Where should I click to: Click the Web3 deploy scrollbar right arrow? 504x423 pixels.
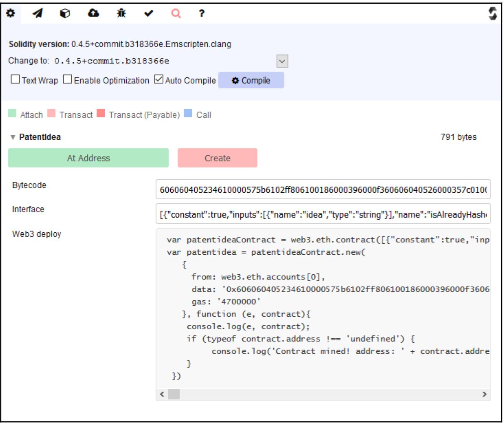484,394
